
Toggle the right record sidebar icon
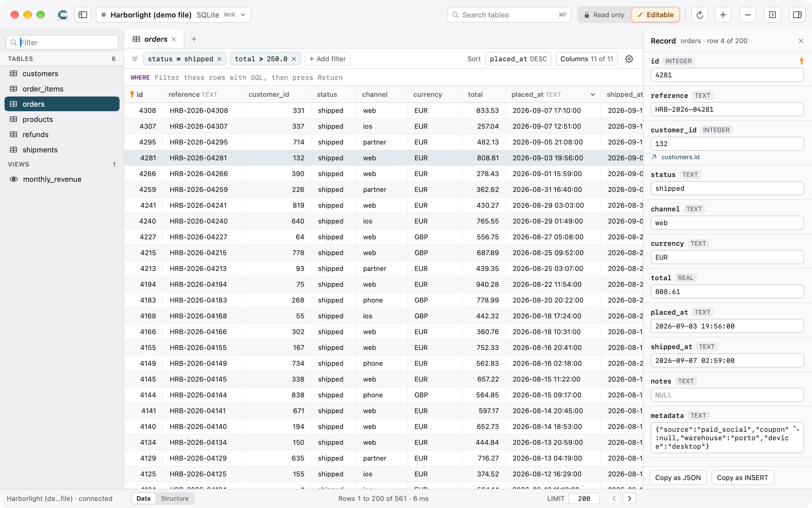pyautogui.click(x=797, y=15)
